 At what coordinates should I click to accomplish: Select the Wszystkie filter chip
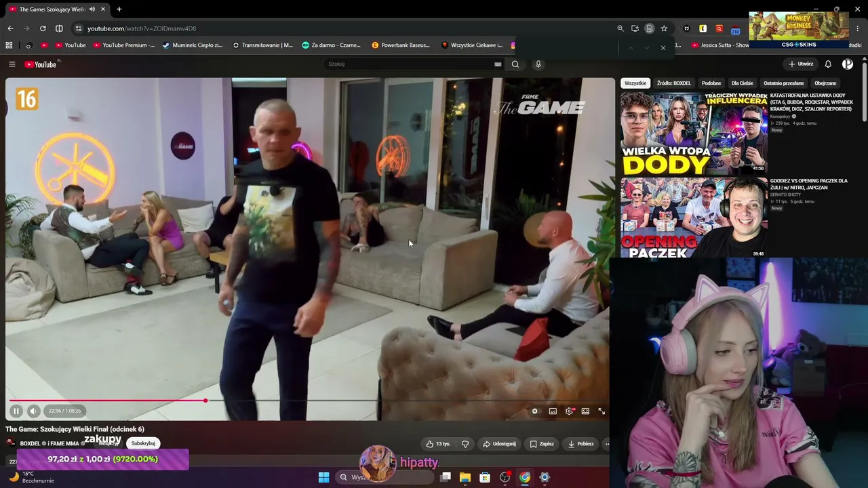point(635,83)
